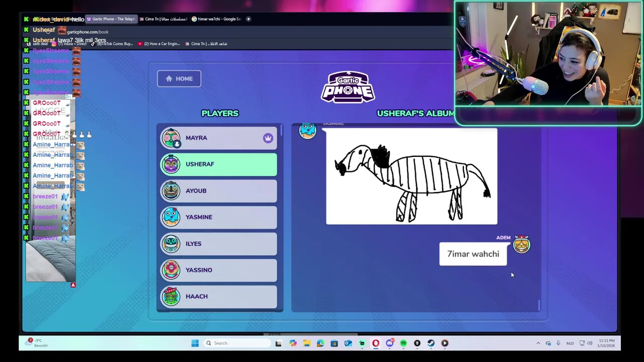Select player ILYES
The width and height of the screenshot is (644, 362).
click(x=219, y=243)
